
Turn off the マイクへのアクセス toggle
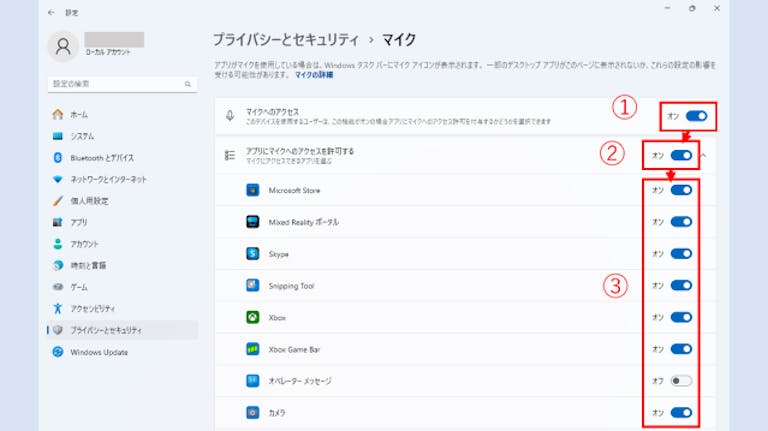[x=696, y=116]
